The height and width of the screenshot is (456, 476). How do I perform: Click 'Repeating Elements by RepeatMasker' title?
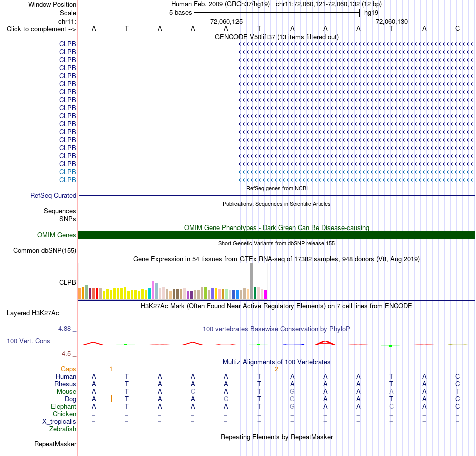point(277,437)
